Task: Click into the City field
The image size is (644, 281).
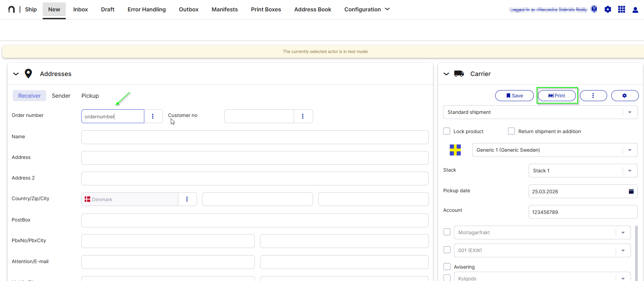Action: (x=373, y=199)
